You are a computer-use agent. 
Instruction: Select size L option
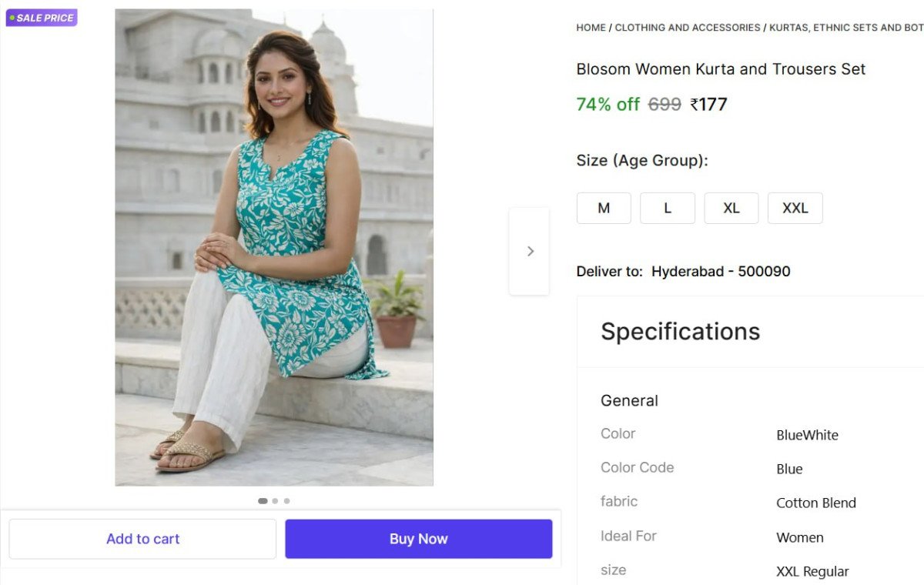point(668,209)
